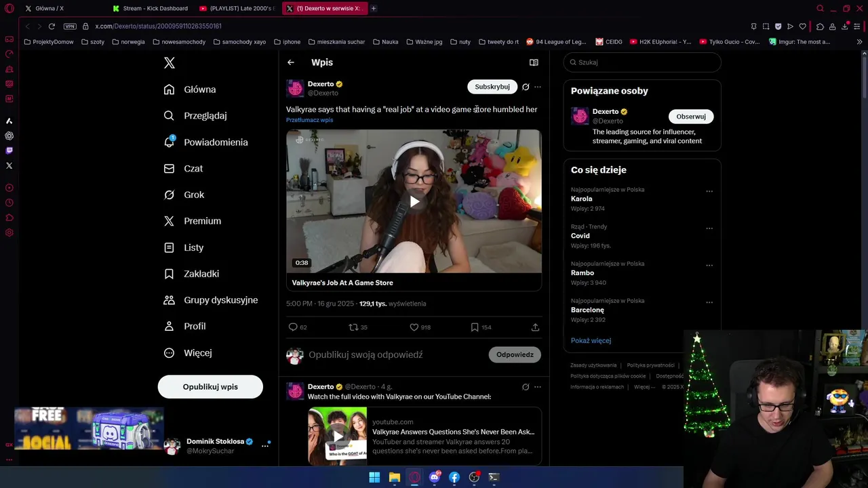The image size is (868, 488).
Task: Open reader view icon beside the Wpis header
Action: click(534, 62)
